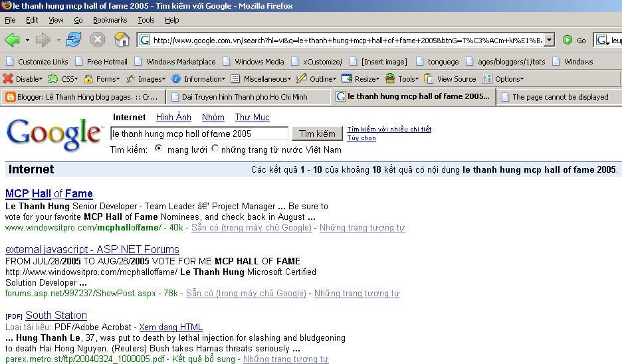
Task: Expand the Images dropdown menu
Action: coord(163,79)
